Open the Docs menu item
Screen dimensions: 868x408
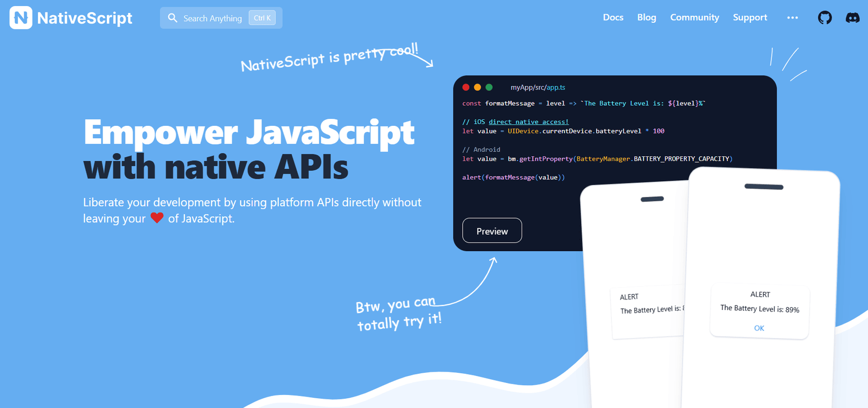613,17
